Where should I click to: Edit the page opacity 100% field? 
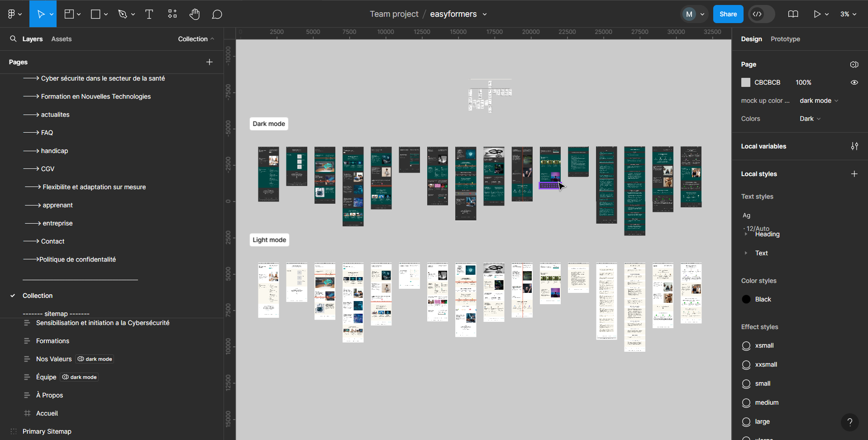click(803, 82)
